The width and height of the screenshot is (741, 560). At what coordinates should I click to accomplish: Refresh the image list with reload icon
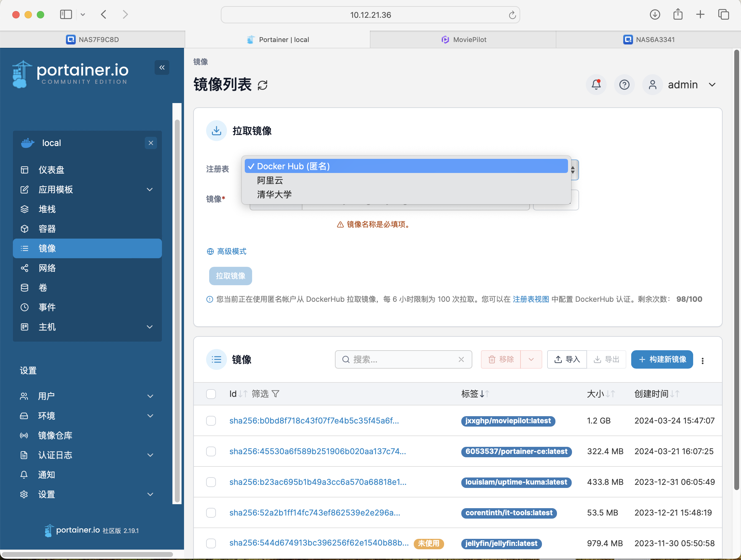point(263,85)
